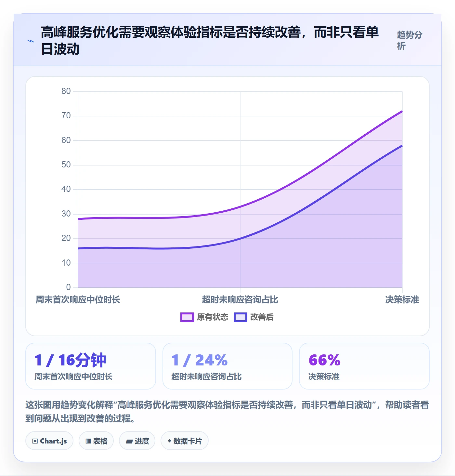Click the lightning bolt icon in header

tap(31, 41)
